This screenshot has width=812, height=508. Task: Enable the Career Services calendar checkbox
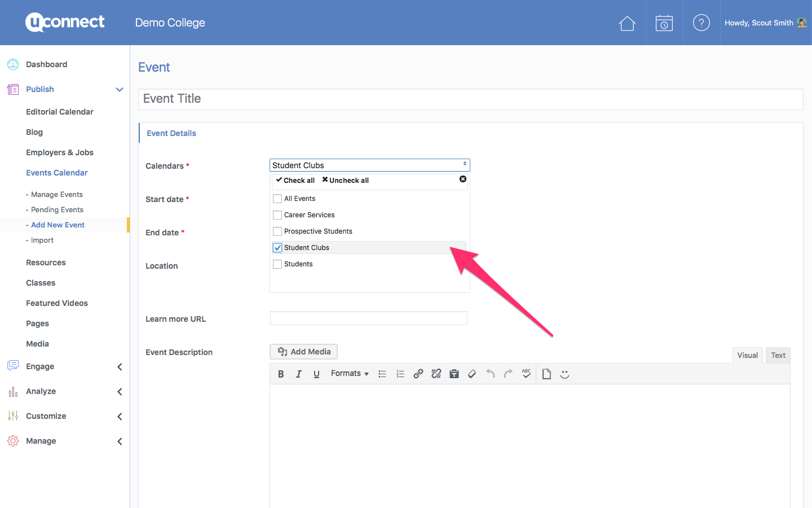(x=277, y=215)
